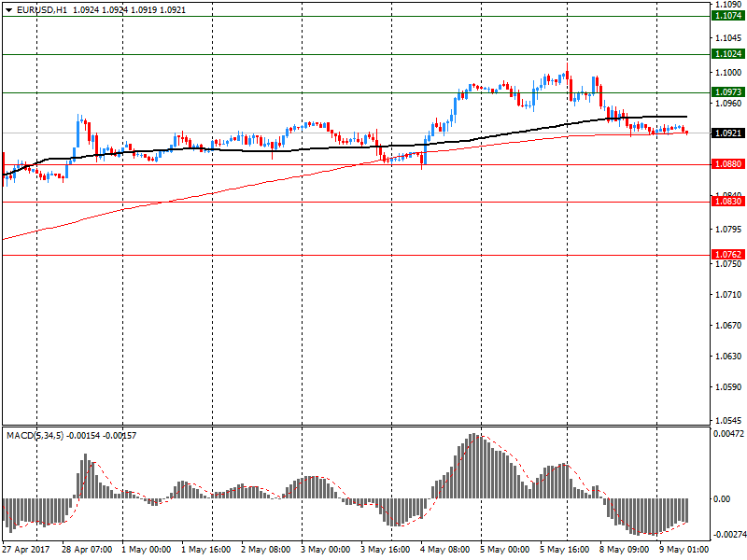Click the 1.0630 price scale value
This screenshot has height=560, width=747.
728,357
